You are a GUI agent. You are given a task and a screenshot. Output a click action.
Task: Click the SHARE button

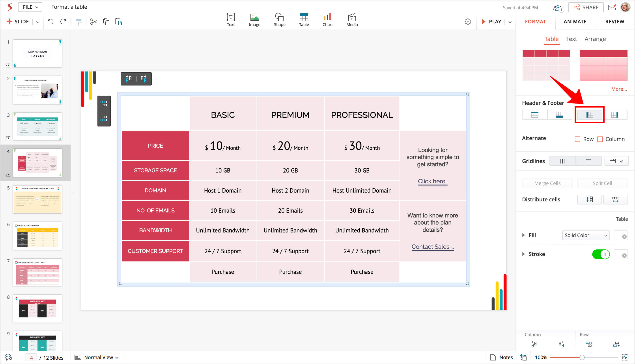coord(586,7)
